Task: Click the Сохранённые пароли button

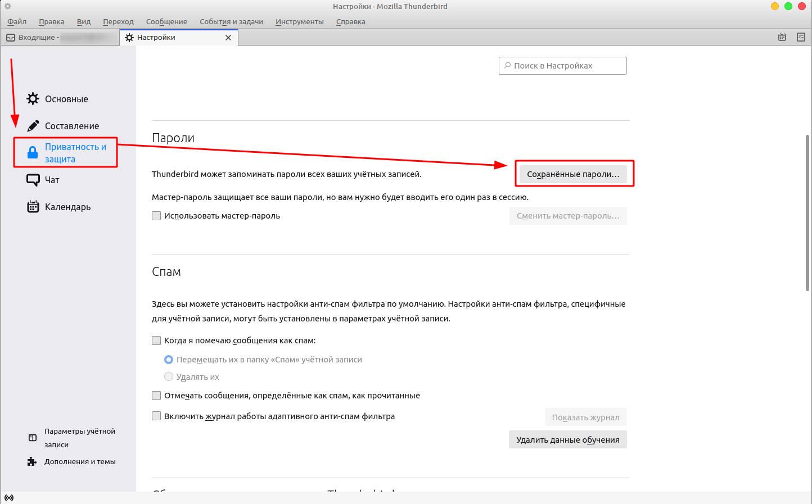Action: pos(572,174)
